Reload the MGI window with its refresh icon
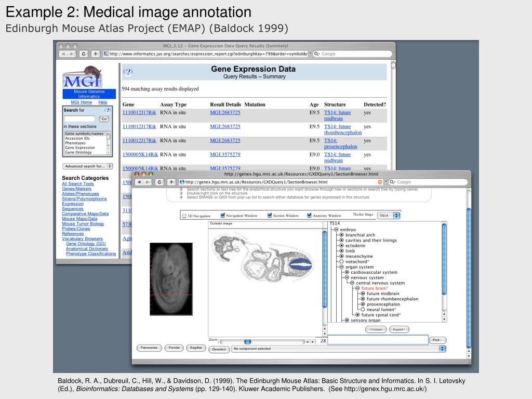 [84, 54]
